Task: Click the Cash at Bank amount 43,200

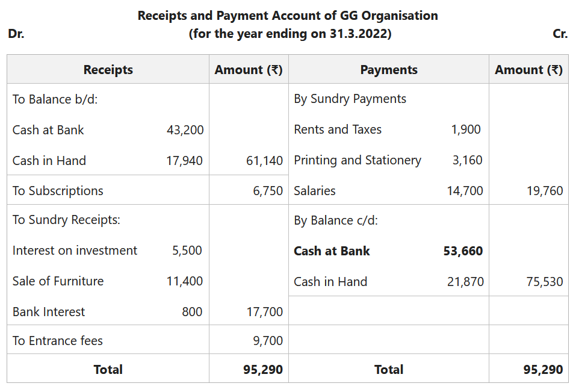Action: pos(185,129)
